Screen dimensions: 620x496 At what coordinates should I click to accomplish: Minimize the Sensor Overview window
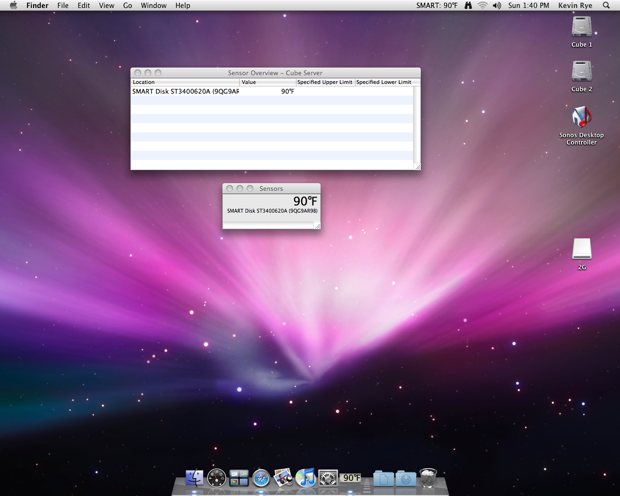tap(148, 73)
